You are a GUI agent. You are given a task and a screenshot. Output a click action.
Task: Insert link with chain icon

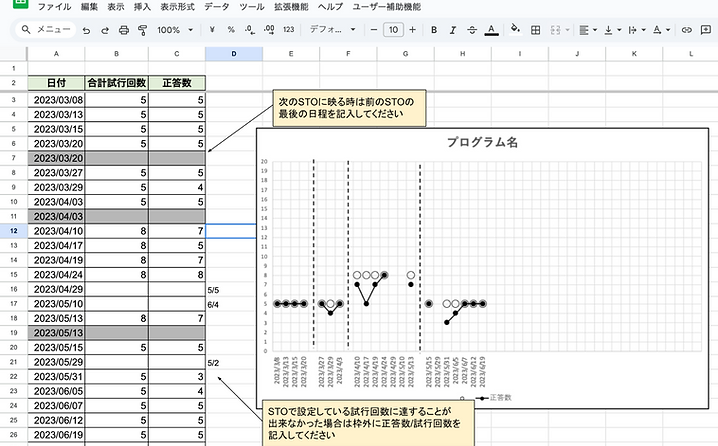(x=686, y=30)
